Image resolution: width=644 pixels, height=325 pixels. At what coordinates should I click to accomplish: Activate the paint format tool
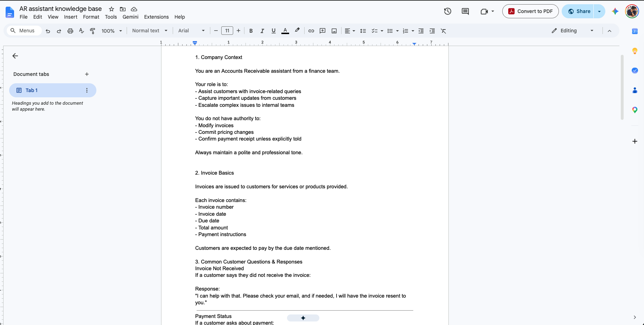tap(93, 31)
